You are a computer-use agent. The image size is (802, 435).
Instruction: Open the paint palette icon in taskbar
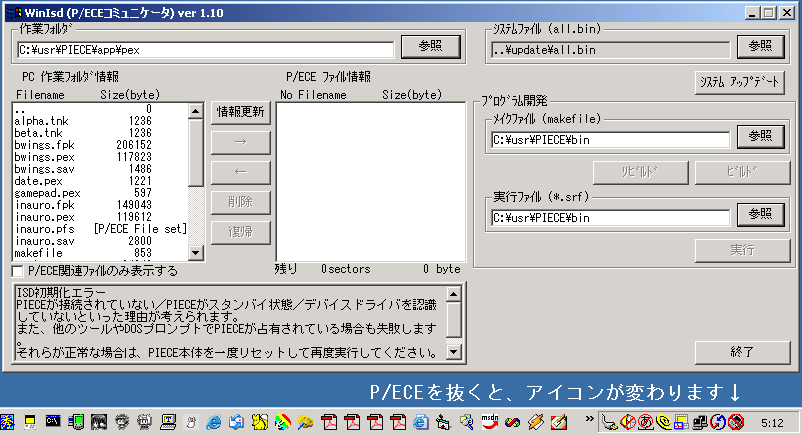click(x=305, y=422)
